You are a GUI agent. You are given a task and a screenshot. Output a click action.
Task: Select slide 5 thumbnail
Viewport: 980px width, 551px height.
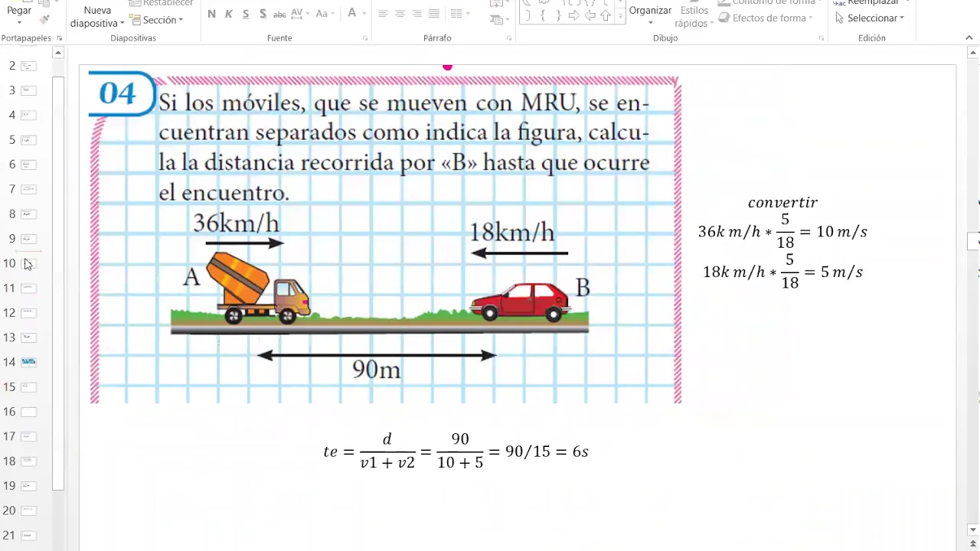click(x=29, y=140)
